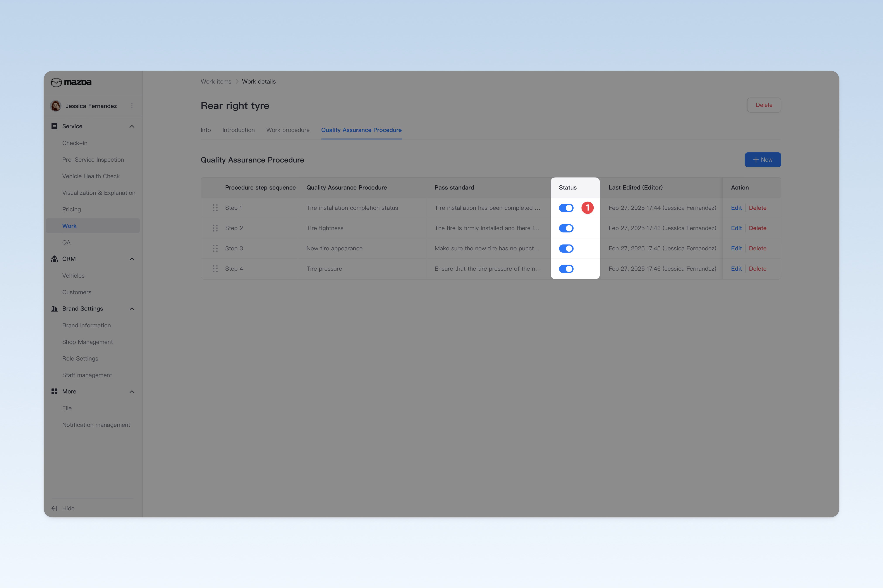This screenshot has width=883, height=588.
Task: Edit the Step 1 procedure
Action: (x=736, y=208)
